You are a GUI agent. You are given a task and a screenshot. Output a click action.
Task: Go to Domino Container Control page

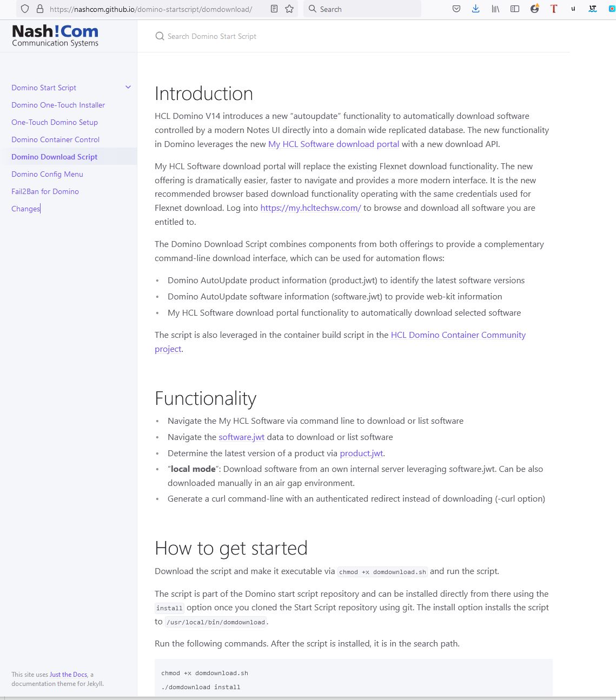[56, 139]
